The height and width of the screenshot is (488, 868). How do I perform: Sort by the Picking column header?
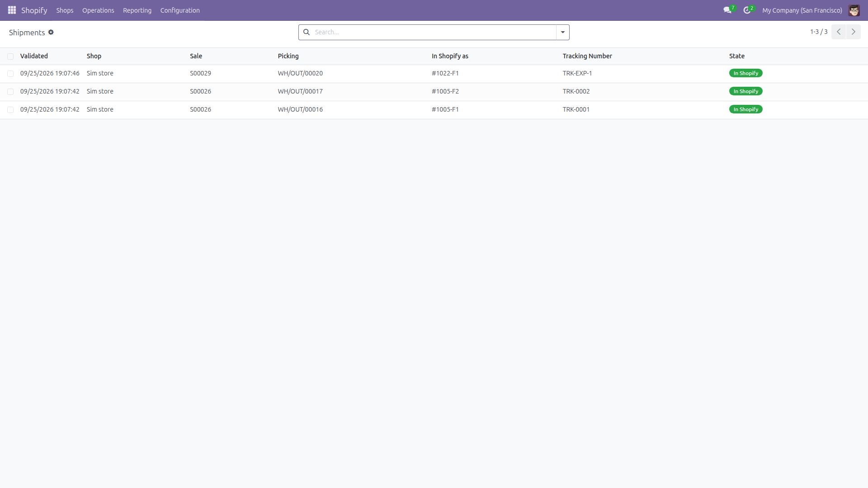point(288,56)
